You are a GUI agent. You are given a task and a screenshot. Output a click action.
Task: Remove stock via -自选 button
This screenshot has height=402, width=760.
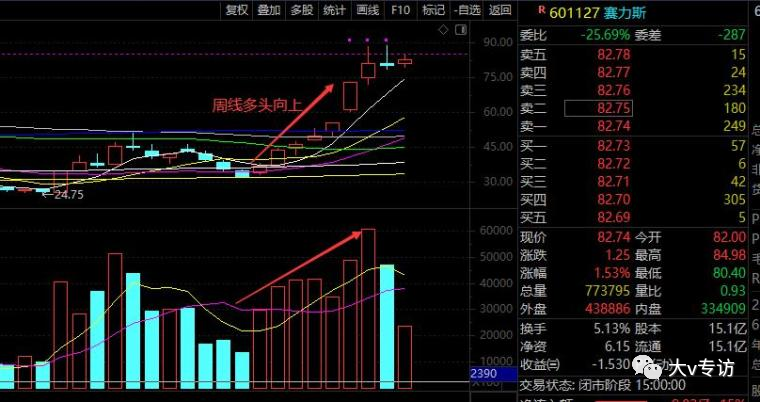pyautogui.click(x=467, y=10)
